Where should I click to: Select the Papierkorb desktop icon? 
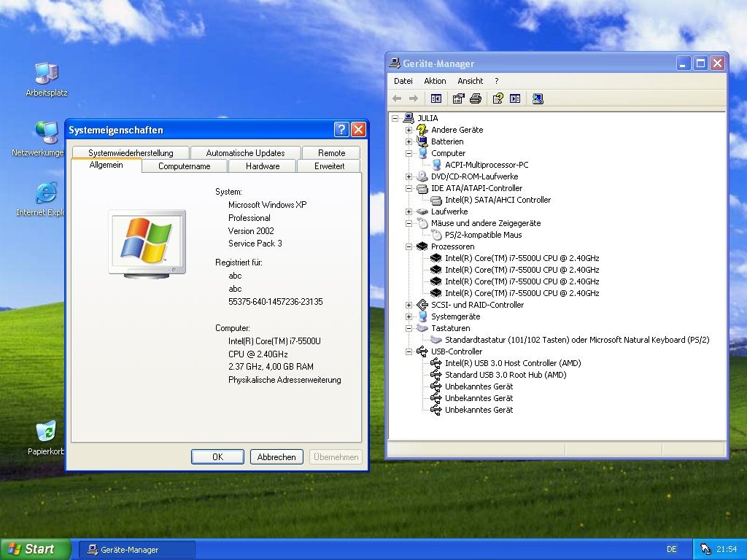coord(46,437)
